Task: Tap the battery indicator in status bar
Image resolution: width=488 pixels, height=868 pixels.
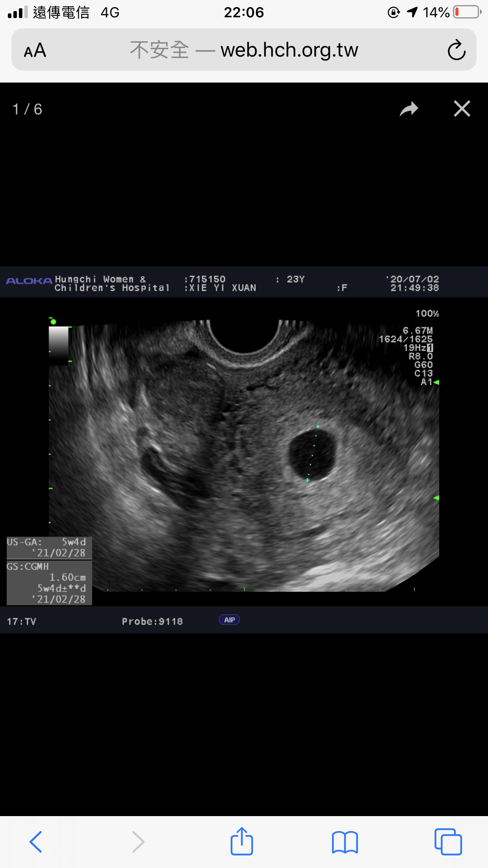Action: coord(467,12)
